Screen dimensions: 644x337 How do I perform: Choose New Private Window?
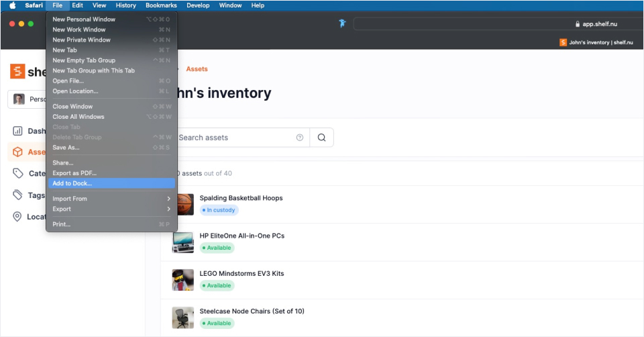[x=111, y=40]
